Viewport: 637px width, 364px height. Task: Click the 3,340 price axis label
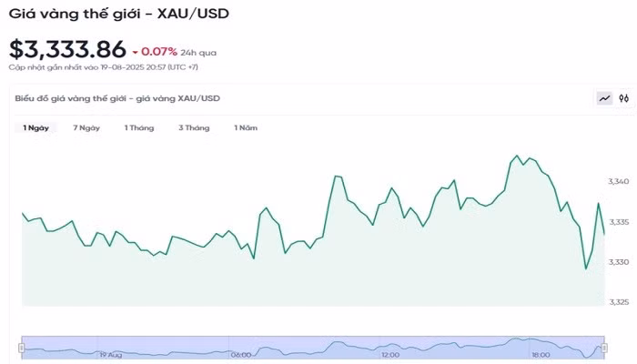[x=618, y=182]
